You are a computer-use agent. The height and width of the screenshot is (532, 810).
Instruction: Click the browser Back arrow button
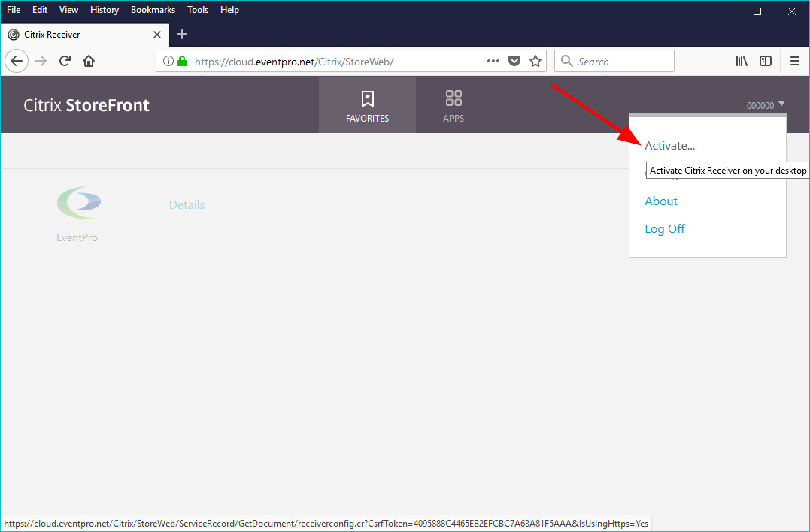(17, 62)
